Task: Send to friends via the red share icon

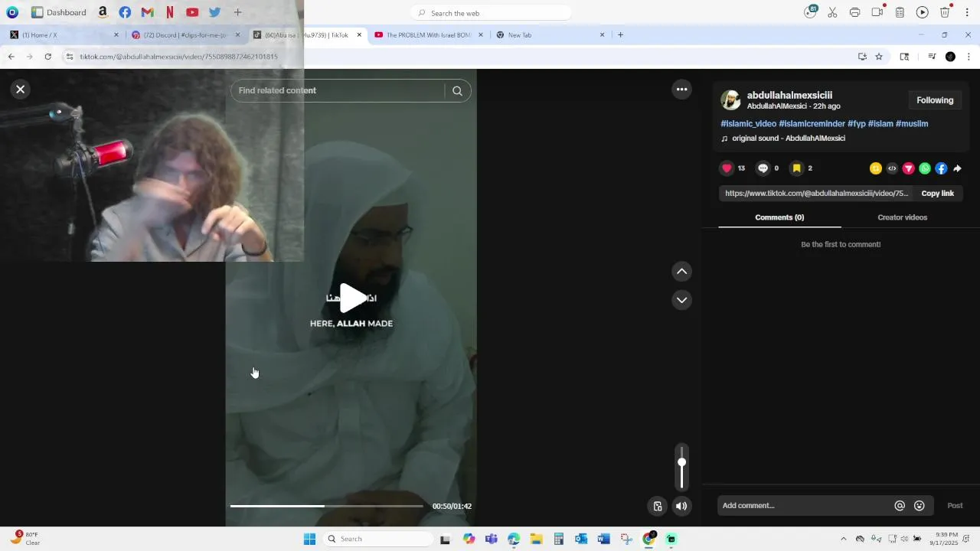Action: point(909,168)
